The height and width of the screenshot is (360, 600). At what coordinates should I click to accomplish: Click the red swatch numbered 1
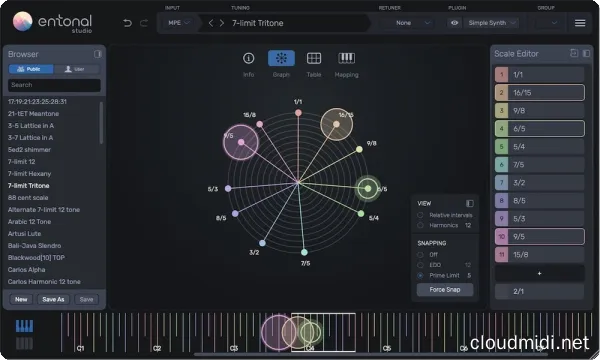pyautogui.click(x=501, y=75)
